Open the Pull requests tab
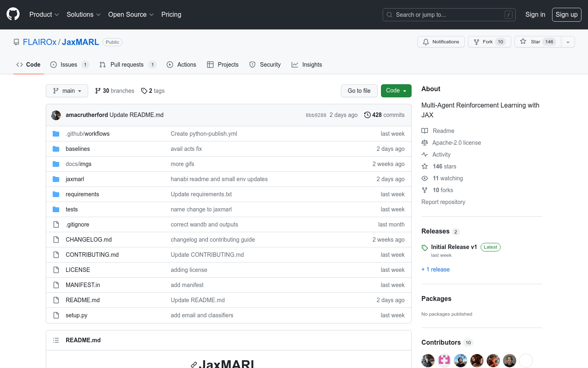Image resolution: width=588 pixels, height=368 pixels. click(x=127, y=65)
